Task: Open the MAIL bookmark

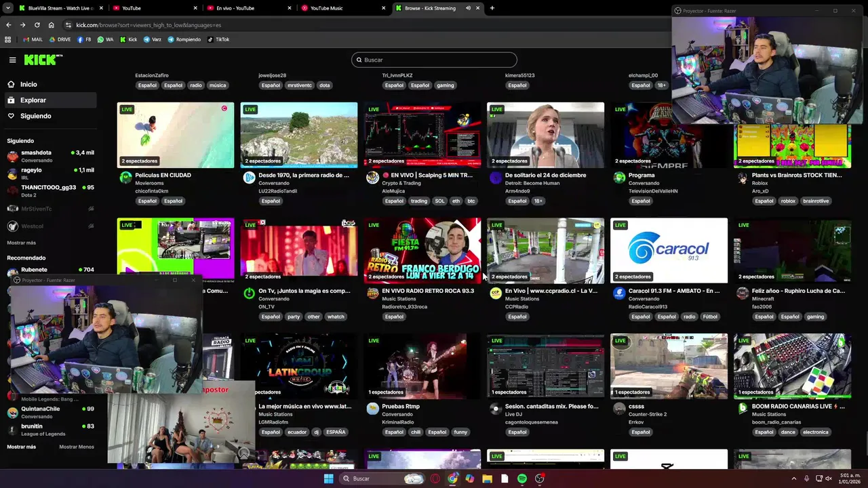Action: pos(33,39)
